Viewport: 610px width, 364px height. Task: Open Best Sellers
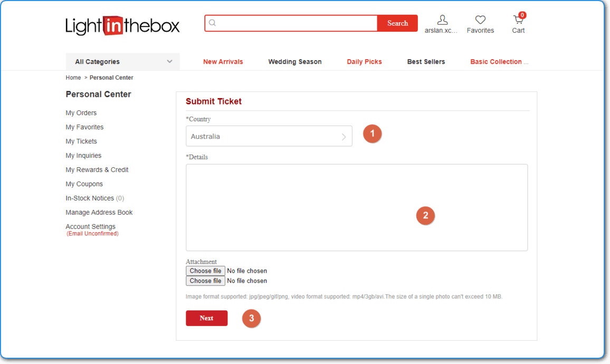click(426, 61)
